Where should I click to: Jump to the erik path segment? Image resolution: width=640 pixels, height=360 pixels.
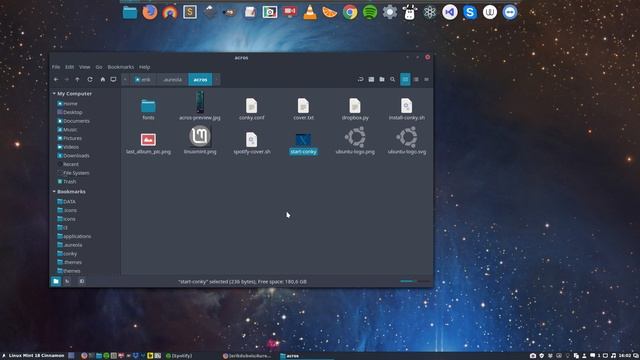pyautogui.click(x=143, y=80)
